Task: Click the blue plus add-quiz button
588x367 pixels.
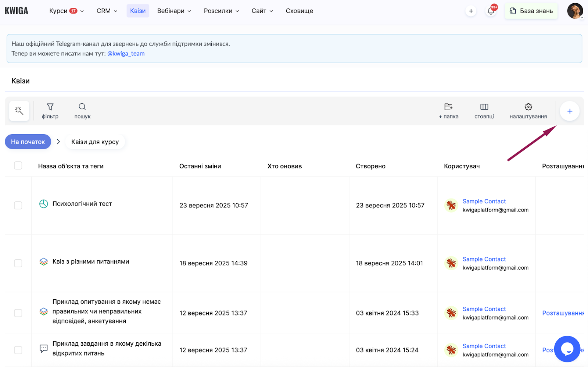Action: (x=570, y=111)
